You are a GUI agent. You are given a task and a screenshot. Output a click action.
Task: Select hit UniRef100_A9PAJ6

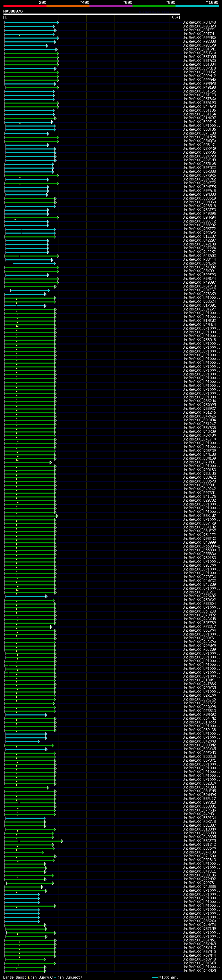coord(199,191)
